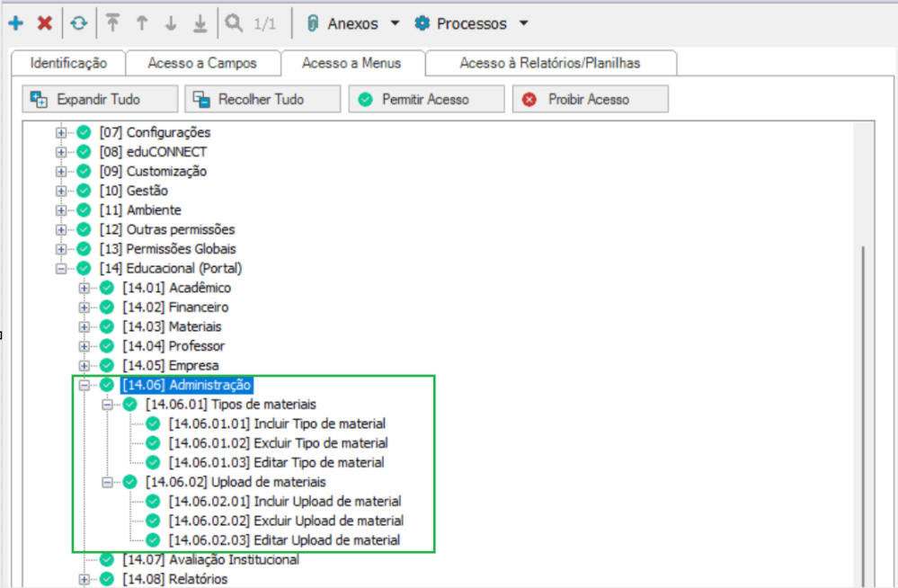Open the Anexos dropdown arrow
This screenshot has height=588, width=898.
395,23
